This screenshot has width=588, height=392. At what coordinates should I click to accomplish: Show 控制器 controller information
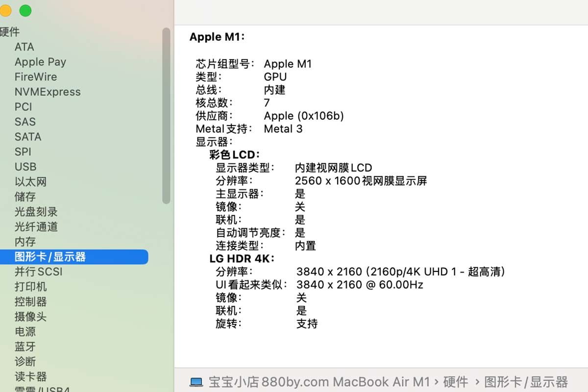click(30, 302)
